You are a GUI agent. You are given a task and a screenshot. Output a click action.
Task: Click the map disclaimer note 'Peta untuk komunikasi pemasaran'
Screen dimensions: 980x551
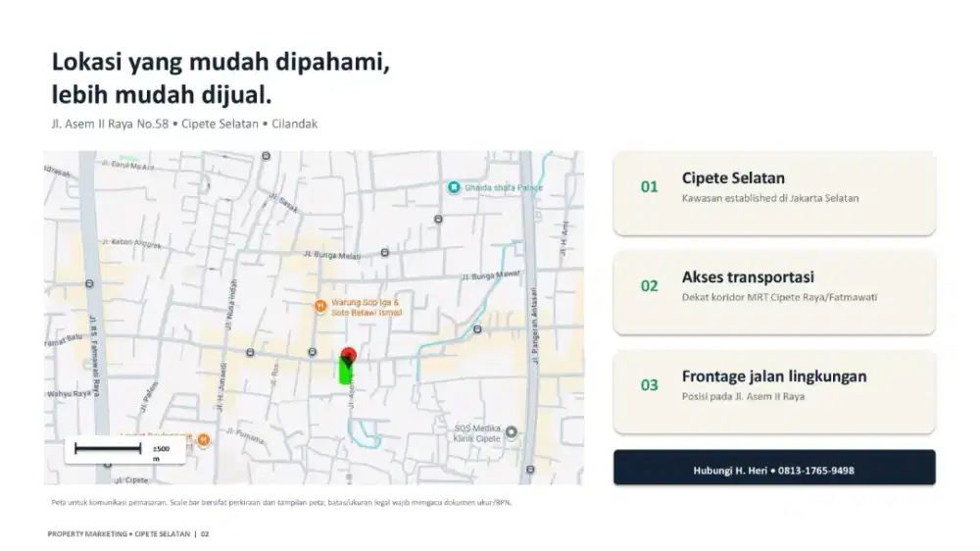pyautogui.click(x=281, y=502)
